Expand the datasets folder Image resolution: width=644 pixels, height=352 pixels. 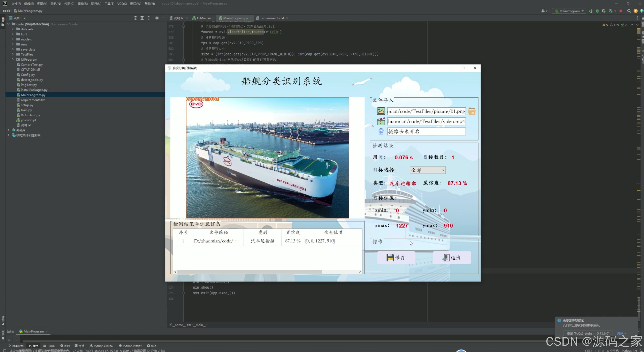(13, 29)
